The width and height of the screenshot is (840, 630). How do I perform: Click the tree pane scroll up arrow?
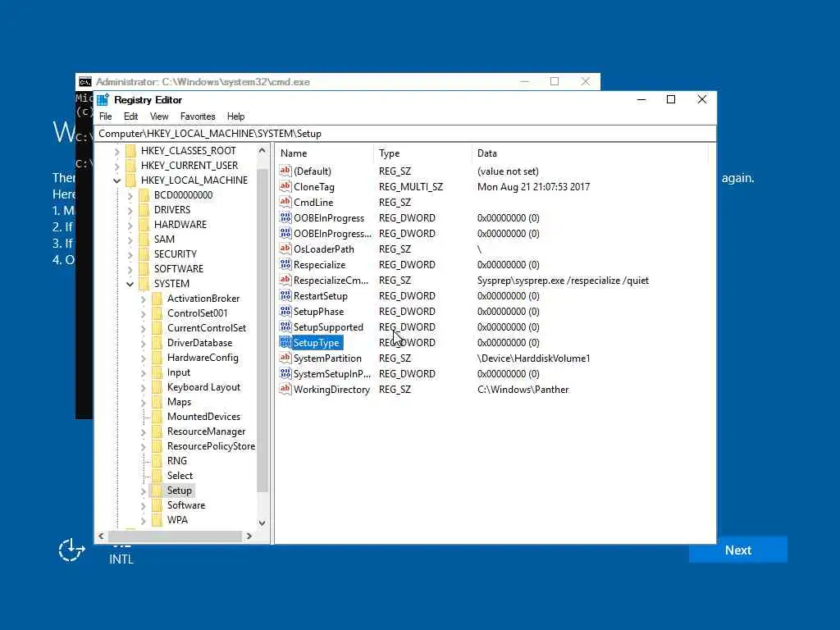coord(262,151)
